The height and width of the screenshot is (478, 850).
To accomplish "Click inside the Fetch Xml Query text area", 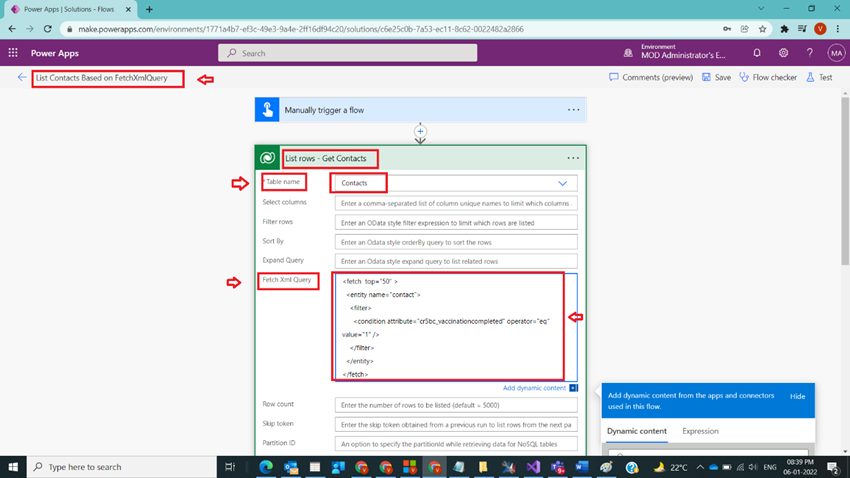I will click(456, 327).
